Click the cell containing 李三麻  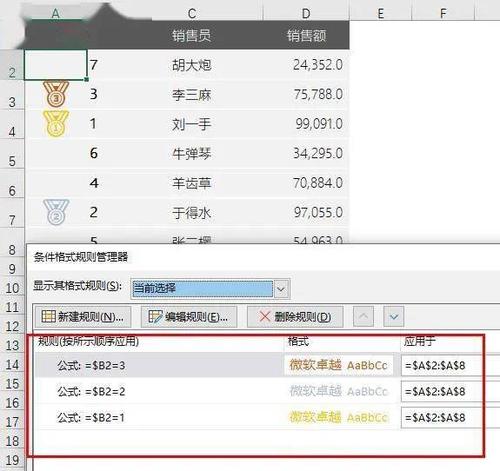[192, 94]
